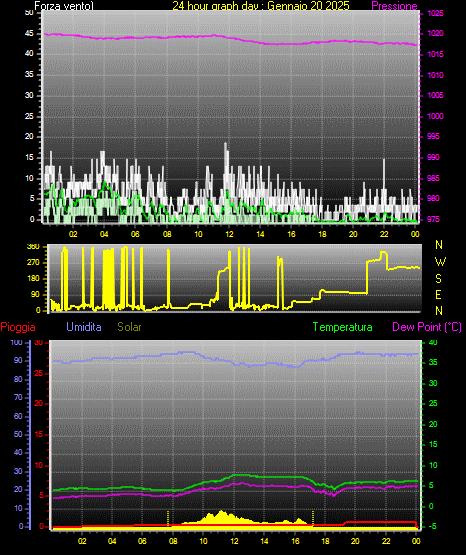
Task: Select the 990 pressure axis value
Action: tap(433, 157)
